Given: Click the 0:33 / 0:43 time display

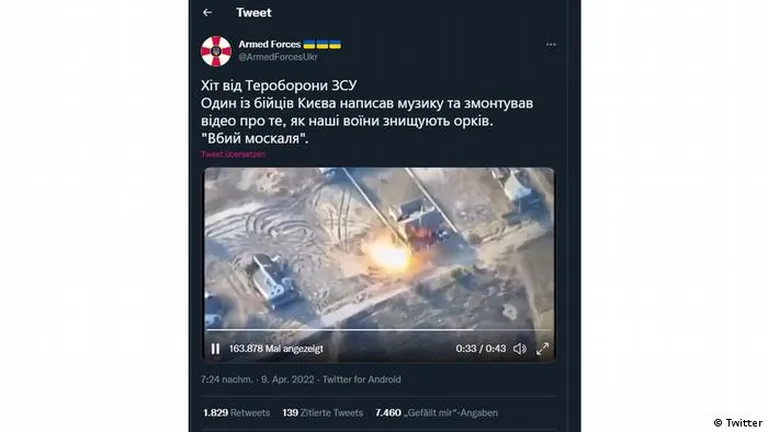Looking at the screenshot, I should point(480,349).
